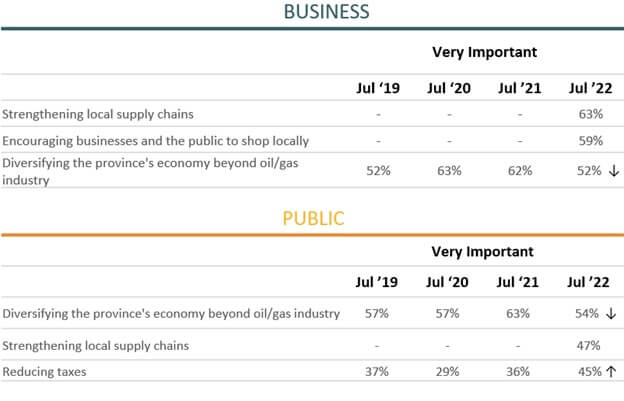Click the Public Very Important header

(x=482, y=251)
